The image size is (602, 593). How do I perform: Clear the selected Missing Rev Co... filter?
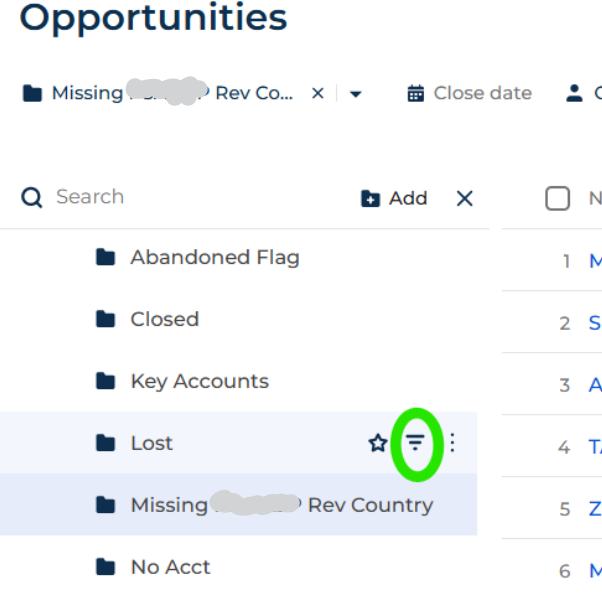tap(318, 93)
